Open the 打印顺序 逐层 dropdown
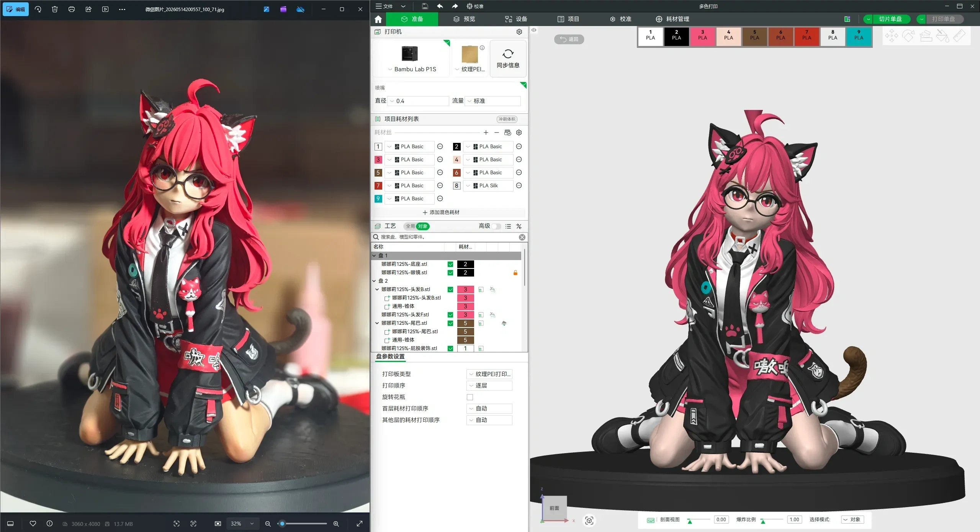 click(489, 386)
